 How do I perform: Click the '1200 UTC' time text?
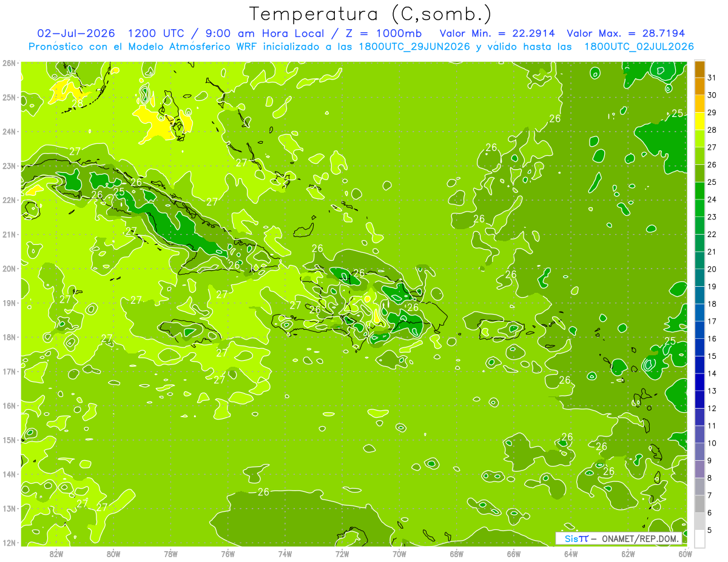(x=156, y=33)
